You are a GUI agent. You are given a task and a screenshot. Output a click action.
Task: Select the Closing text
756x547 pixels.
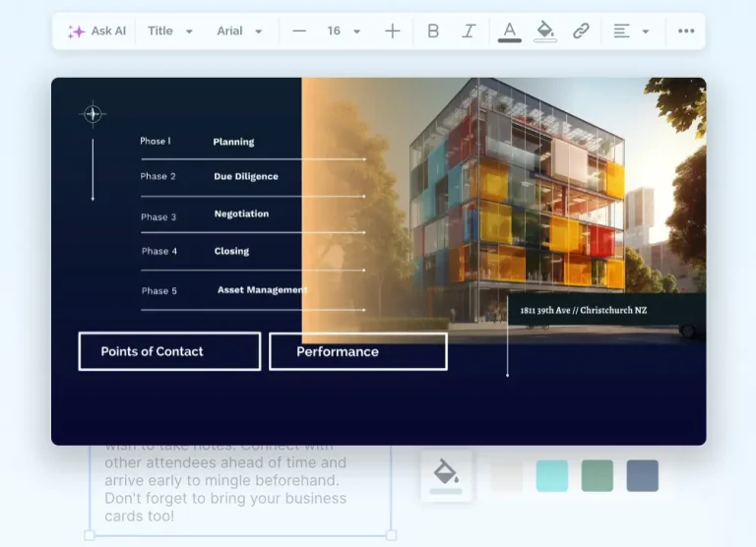[x=232, y=251]
